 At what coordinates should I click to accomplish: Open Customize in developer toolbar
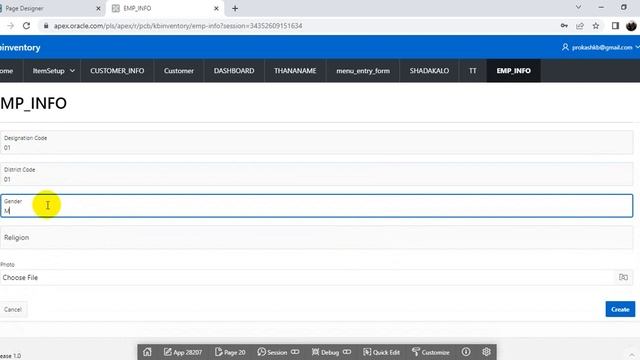pyautogui.click(x=430, y=352)
